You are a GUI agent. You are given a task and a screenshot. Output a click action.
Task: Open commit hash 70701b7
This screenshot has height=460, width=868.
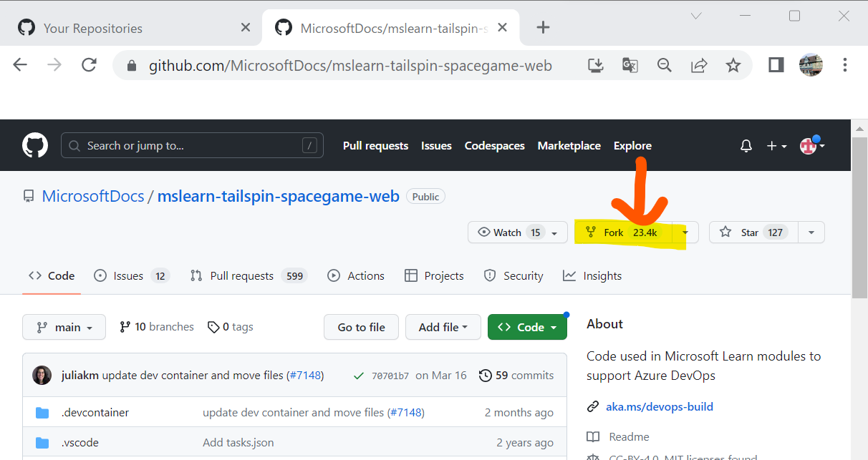click(x=390, y=376)
